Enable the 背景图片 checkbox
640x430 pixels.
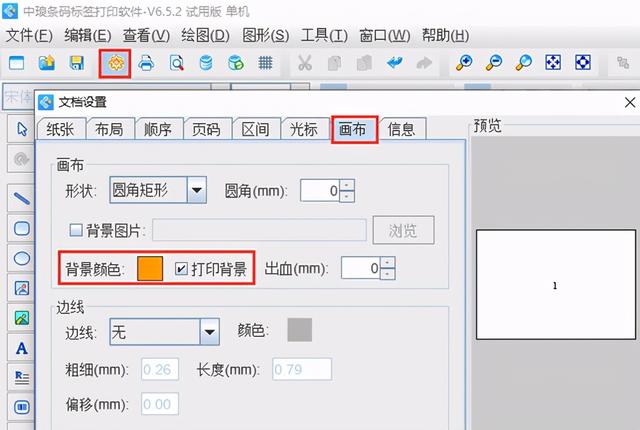point(76,230)
